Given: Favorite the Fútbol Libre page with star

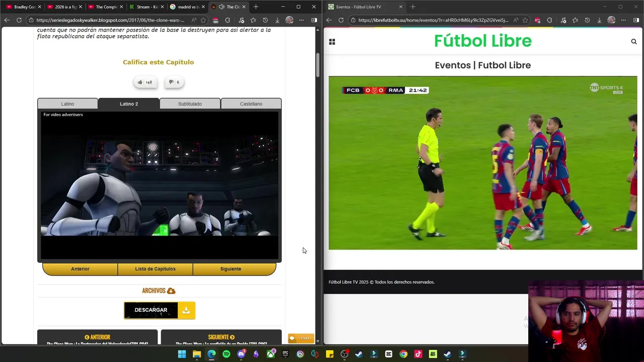Looking at the screenshot, I should point(525,20).
